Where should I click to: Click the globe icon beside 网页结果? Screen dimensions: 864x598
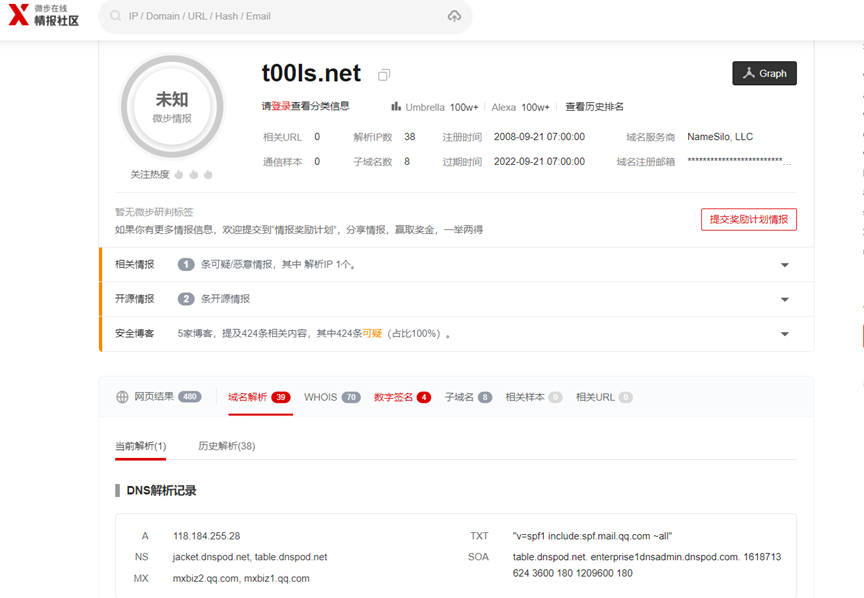[x=123, y=397]
